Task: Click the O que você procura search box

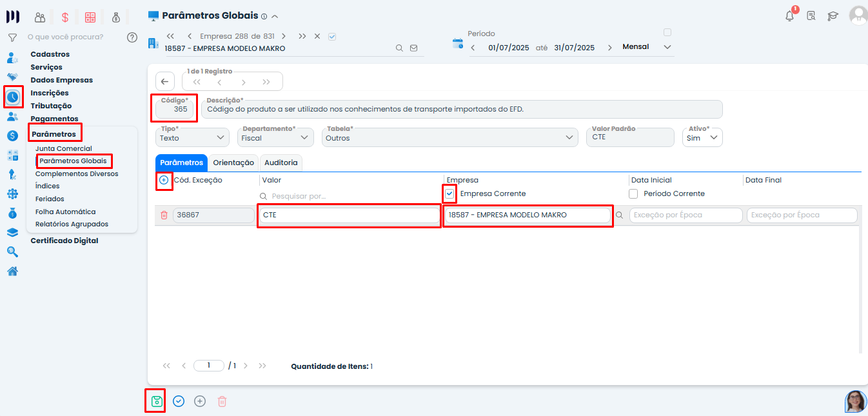Action: click(x=65, y=37)
